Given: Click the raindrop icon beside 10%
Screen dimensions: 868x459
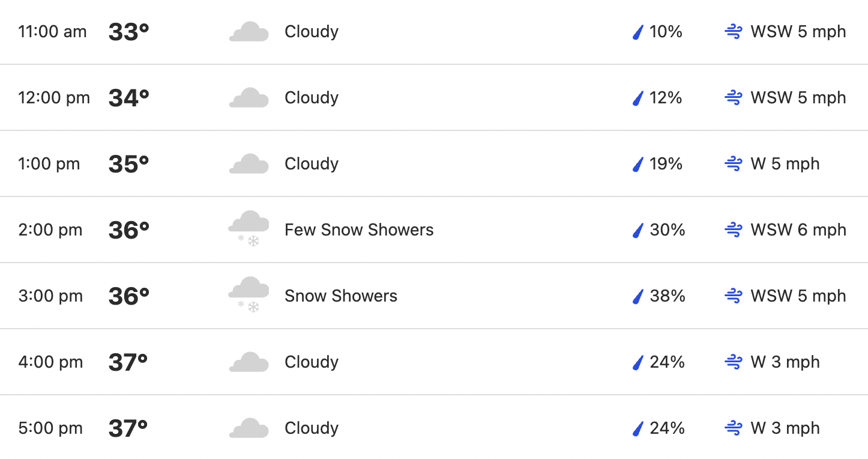Looking at the screenshot, I should [x=638, y=32].
